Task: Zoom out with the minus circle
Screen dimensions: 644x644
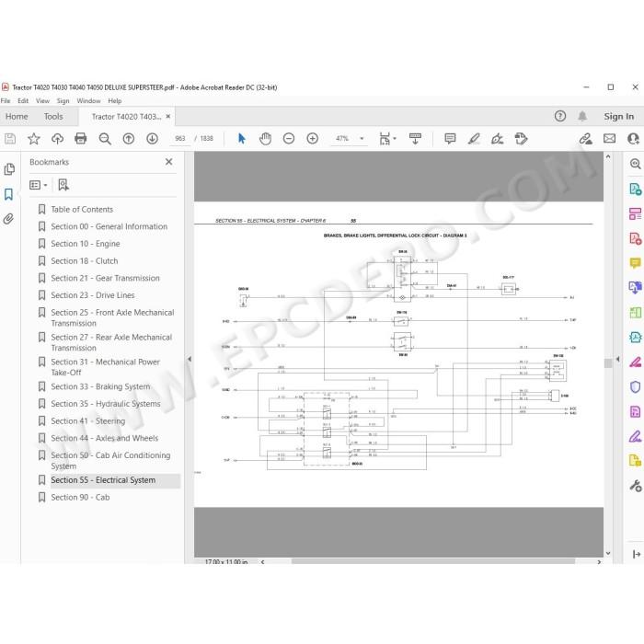Action: (x=289, y=139)
